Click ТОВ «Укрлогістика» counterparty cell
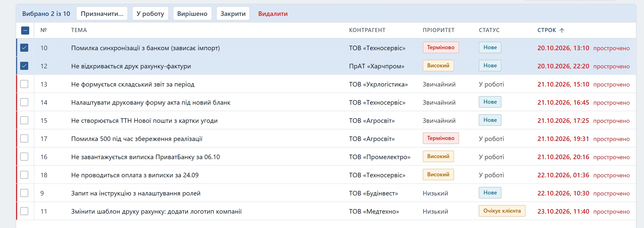 tap(378, 84)
